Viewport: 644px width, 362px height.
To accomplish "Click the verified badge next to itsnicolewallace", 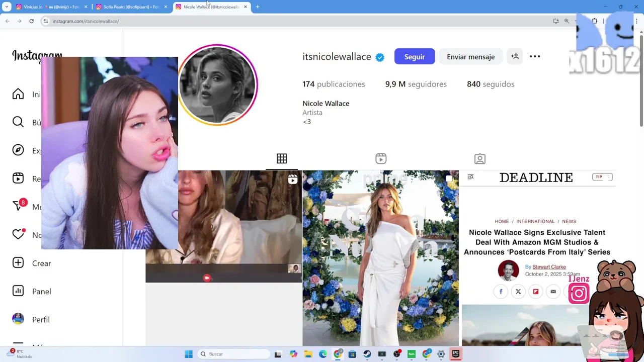I will click(380, 57).
